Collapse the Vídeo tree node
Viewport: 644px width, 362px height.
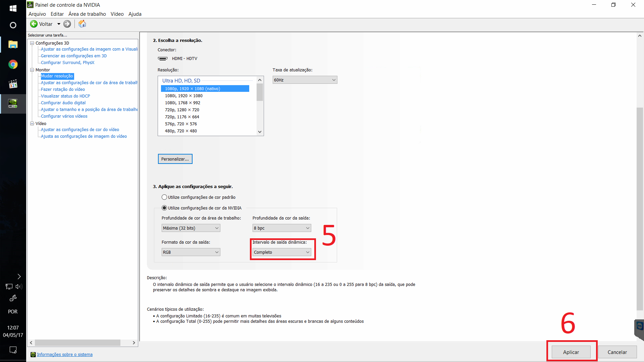[32, 123]
